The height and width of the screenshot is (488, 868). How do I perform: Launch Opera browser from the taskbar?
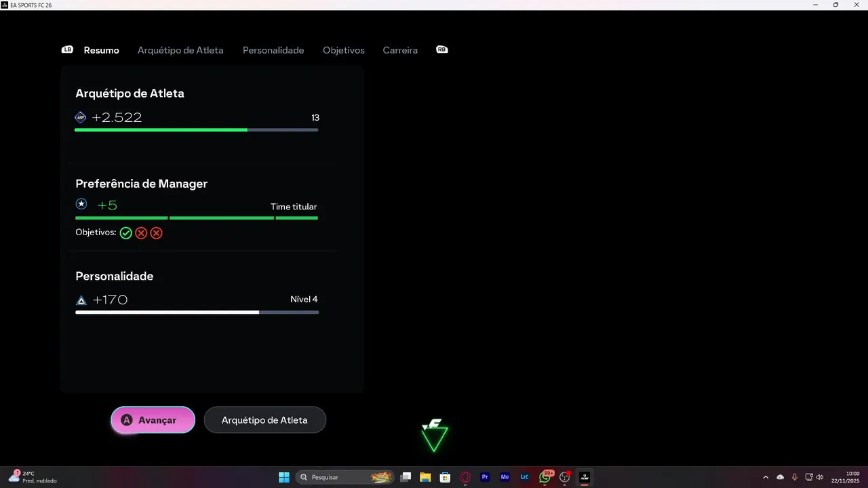pos(465,477)
